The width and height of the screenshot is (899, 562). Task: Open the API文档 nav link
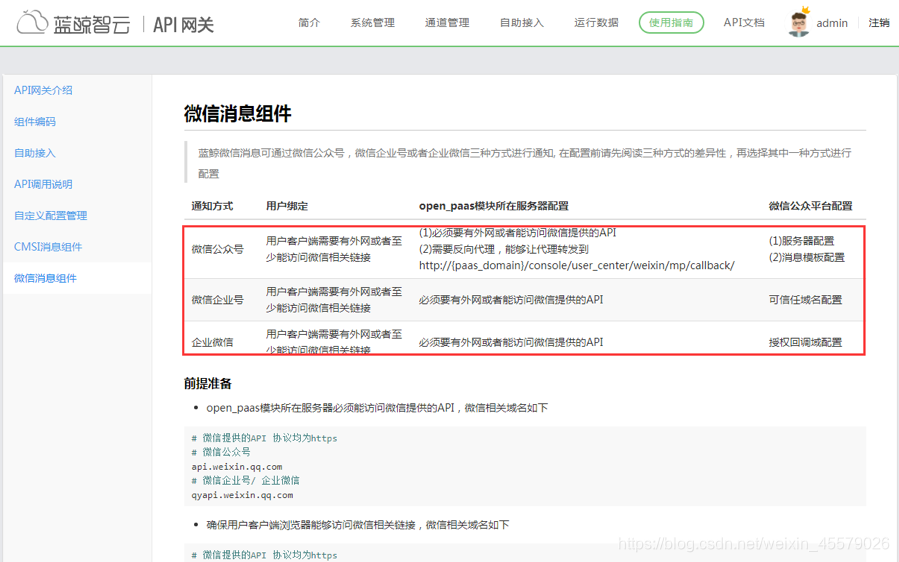point(744,22)
